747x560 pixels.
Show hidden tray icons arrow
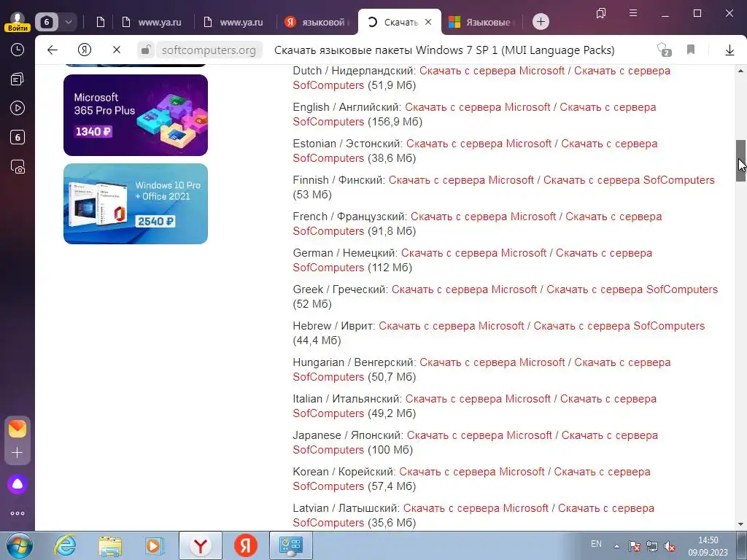click(x=616, y=546)
